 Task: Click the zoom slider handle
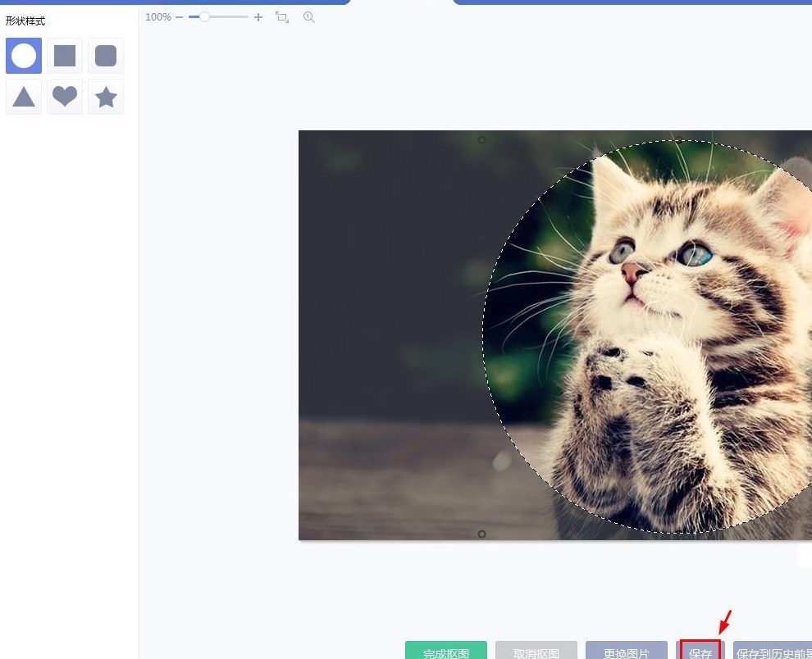pos(204,17)
